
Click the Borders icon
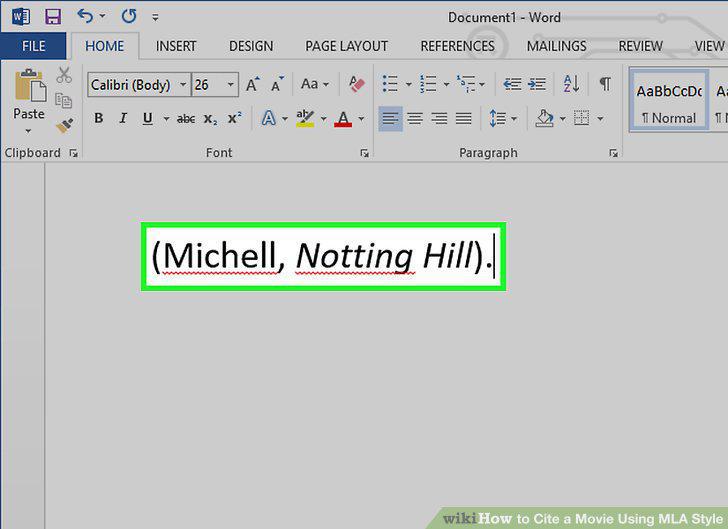(581, 118)
